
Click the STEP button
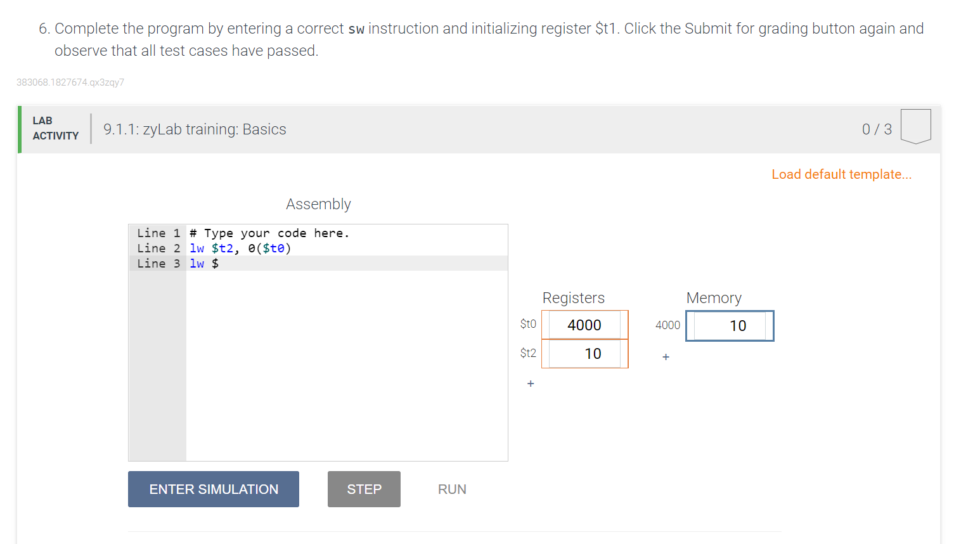click(364, 489)
